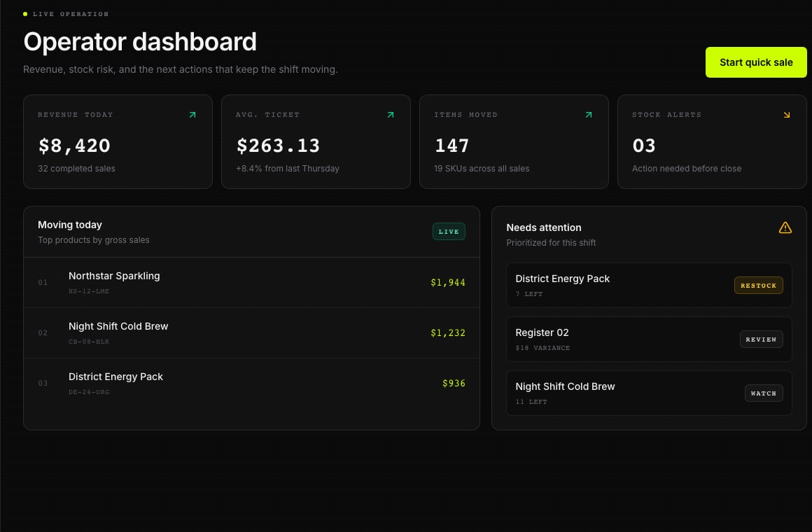812x532 pixels.
Task: Click the $1,944 sales amount
Action: pos(448,282)
